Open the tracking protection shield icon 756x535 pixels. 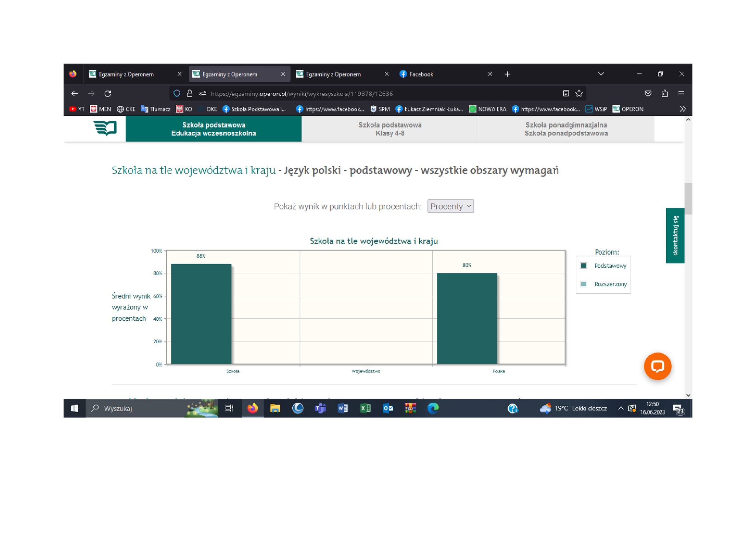(177, 93)
